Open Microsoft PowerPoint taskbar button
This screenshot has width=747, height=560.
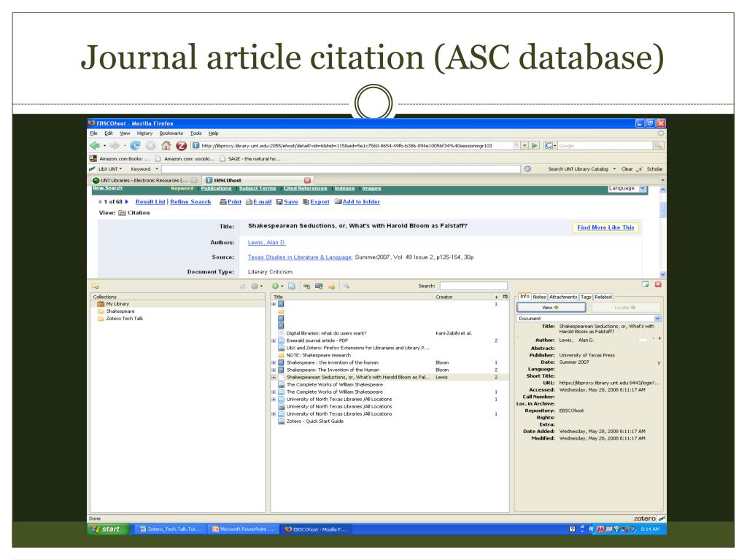tap(243, 529)
